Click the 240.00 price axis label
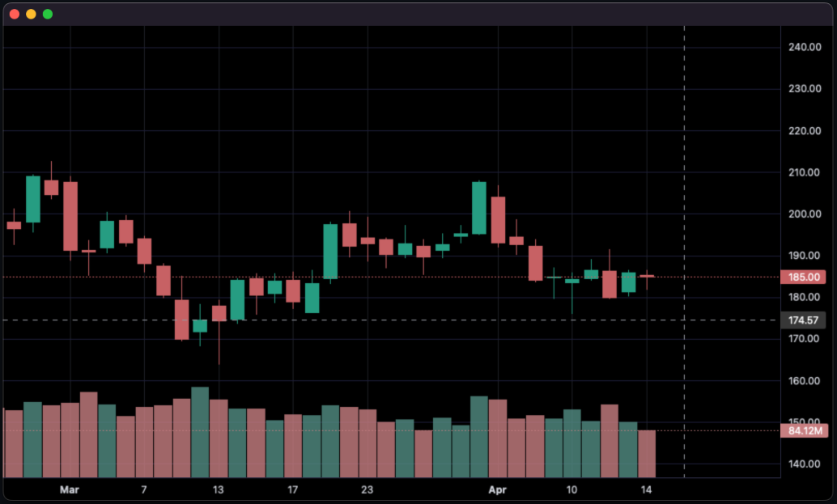Image resolution: width=837 pixels, height=504 pixels. click(x=805, y=47)
